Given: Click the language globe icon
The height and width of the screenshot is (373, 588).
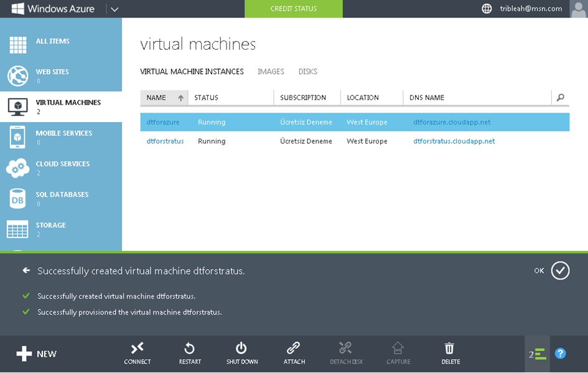Looking at the screenshot, I should coord(487,9).
